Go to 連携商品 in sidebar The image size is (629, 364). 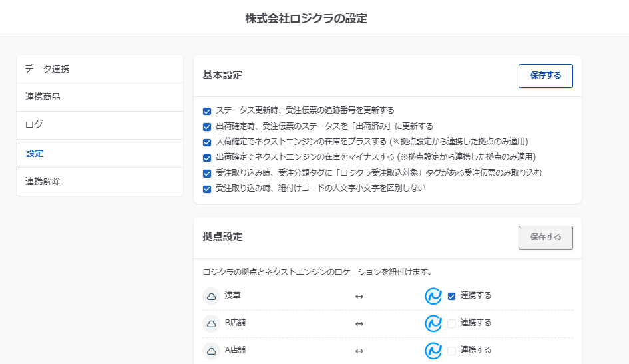point(100,97)
